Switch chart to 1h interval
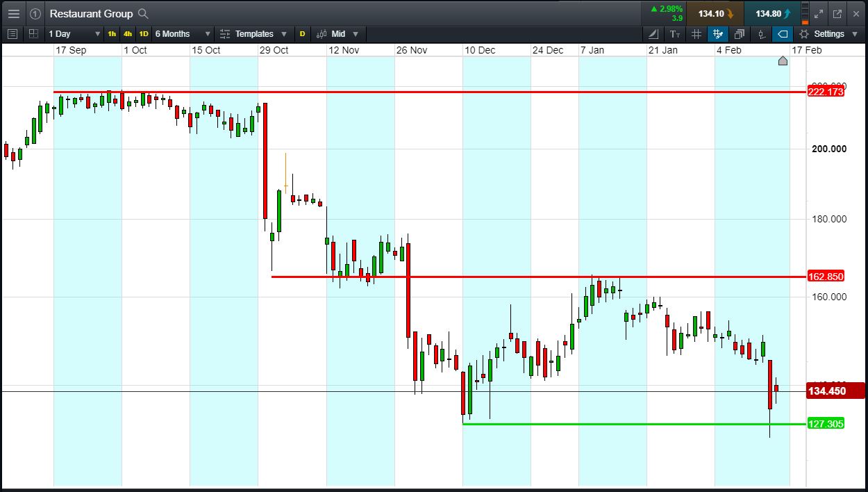This screenshot has height=492, width=868. (x=112, y=33)
